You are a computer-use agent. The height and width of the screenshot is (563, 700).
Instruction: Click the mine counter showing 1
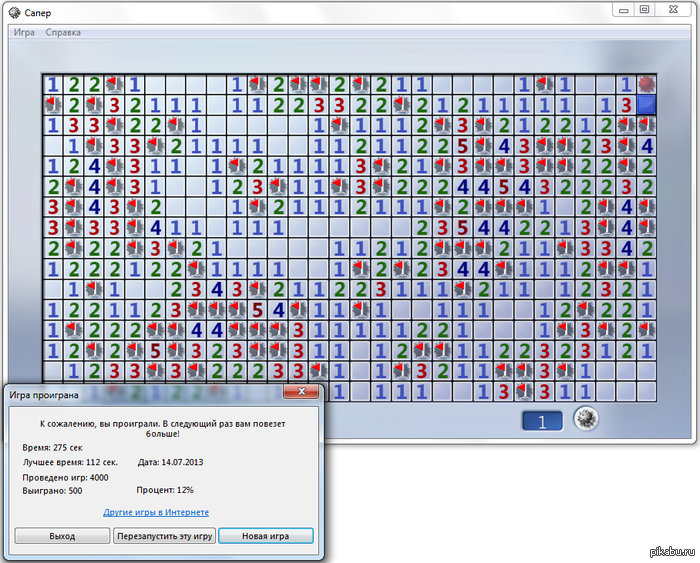point(543,421)
